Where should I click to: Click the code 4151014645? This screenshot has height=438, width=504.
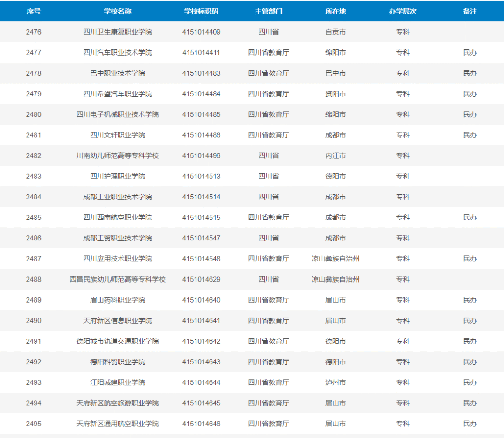tap(201, 403)
